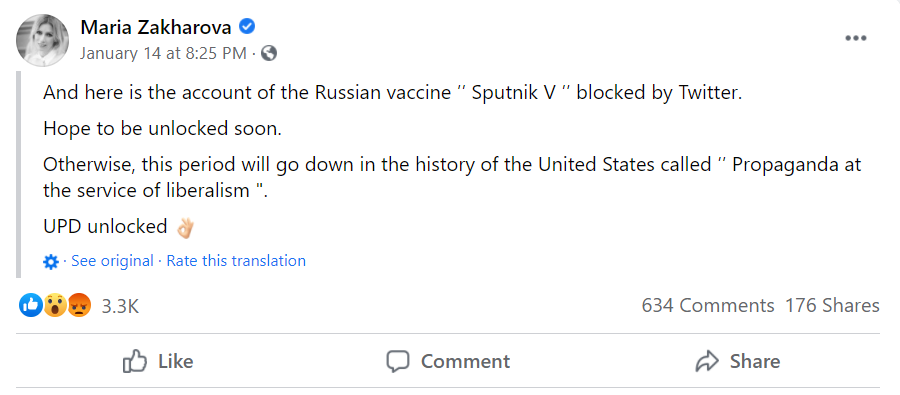View the 176 Shares list

(832, 305)
